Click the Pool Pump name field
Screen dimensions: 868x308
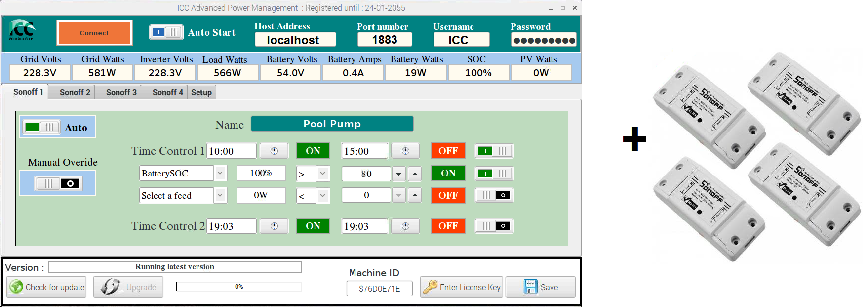[332, 124]
